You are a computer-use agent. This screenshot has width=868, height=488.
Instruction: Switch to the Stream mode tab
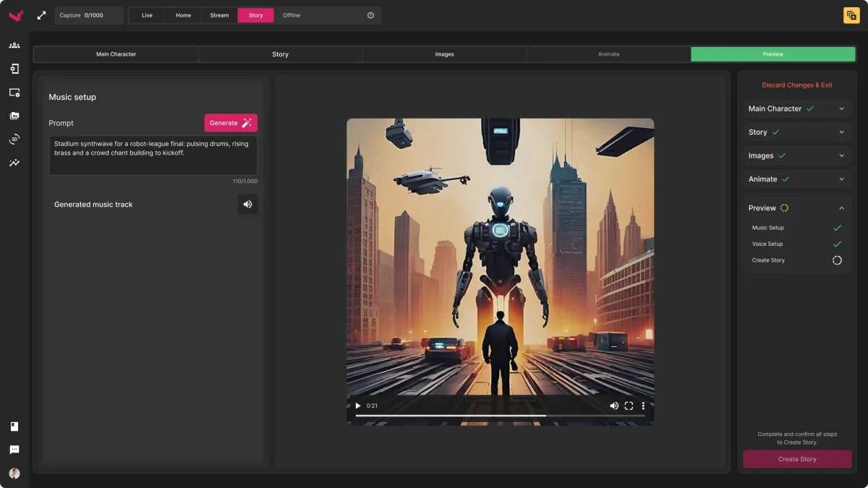point(219,15)
